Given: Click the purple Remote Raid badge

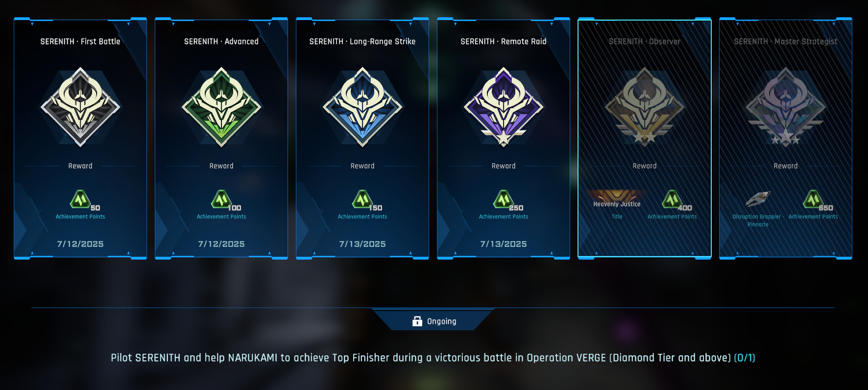Looking at the screenshot, I should [504, 107].
